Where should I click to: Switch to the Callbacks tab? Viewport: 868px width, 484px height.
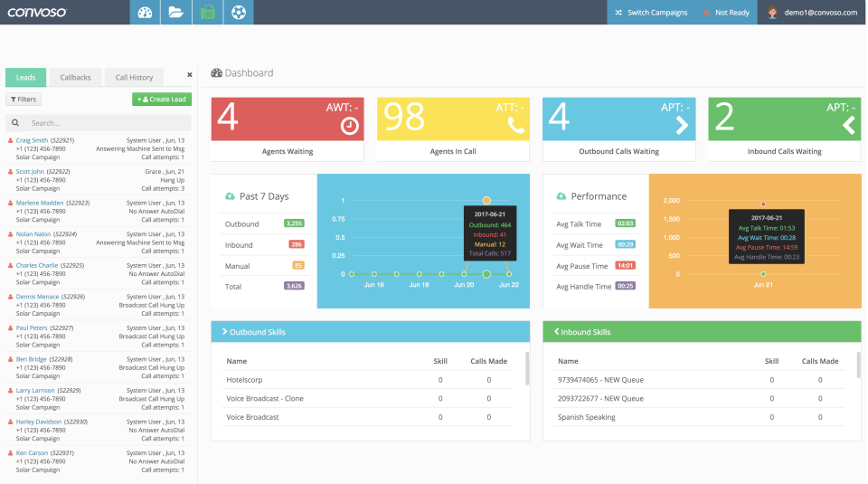tap(75, 78)
